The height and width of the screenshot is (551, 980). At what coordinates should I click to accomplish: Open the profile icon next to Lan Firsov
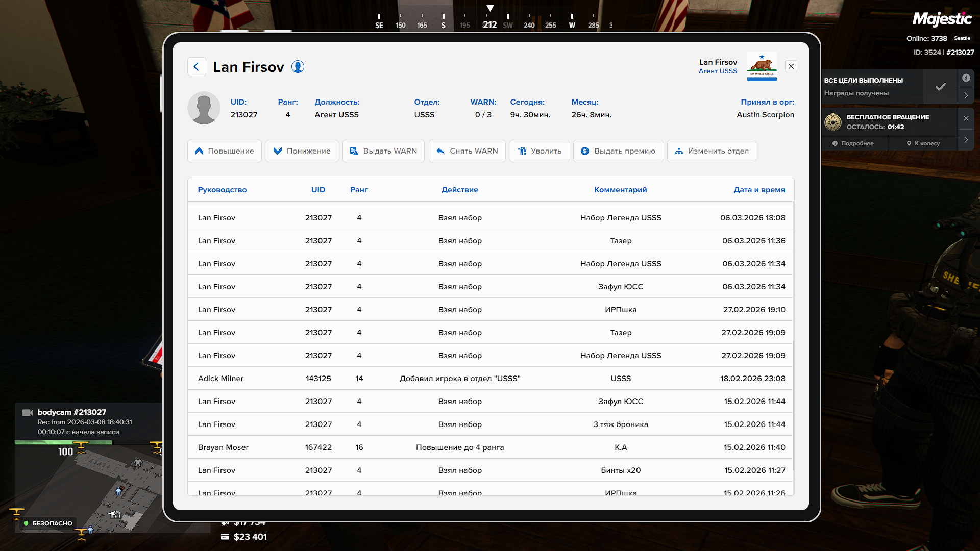298,67
